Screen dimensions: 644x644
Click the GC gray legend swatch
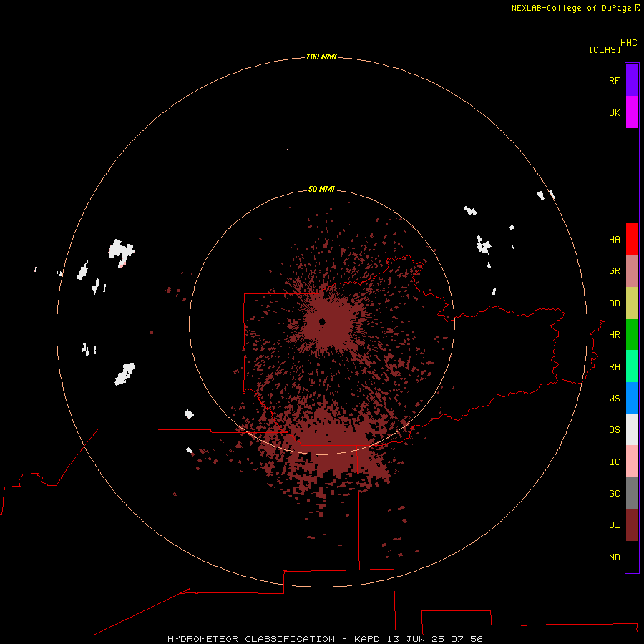632,493
